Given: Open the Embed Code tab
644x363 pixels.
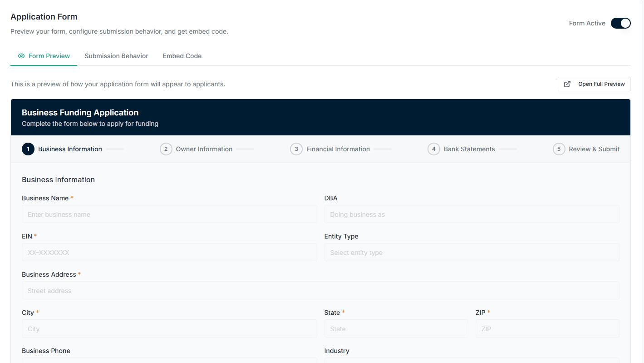Looking at the screenshot, I should pyautogui.click(x=182, y=56).
